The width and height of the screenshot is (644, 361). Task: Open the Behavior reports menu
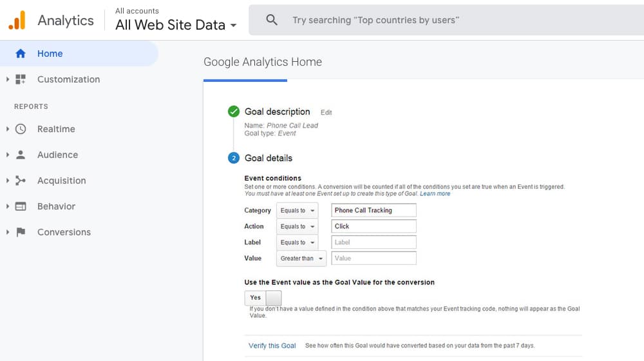56,206
